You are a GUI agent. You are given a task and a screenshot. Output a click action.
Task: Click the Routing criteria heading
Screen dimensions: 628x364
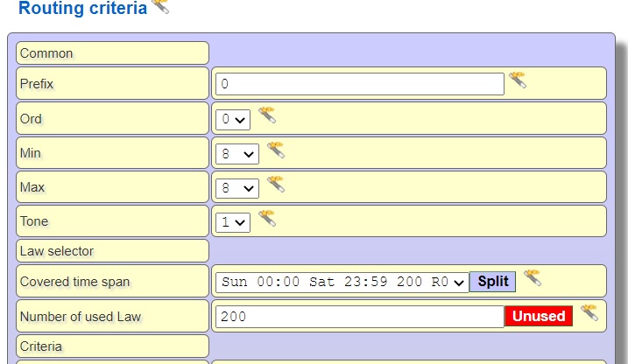click(82, 10)
